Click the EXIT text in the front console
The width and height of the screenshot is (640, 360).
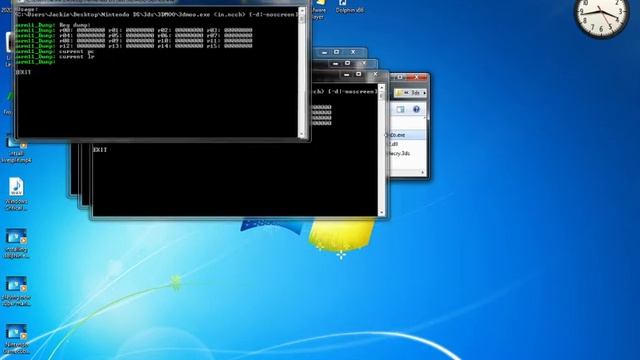coord(23,72)
